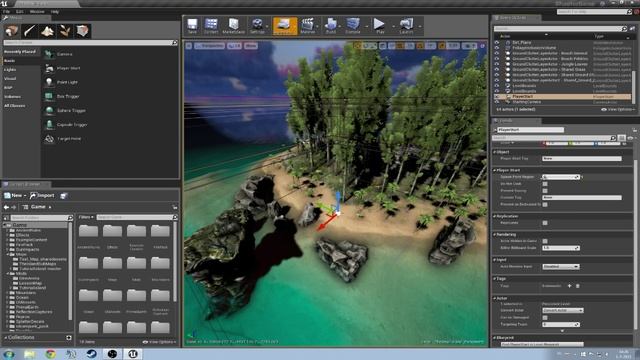Collapse the Maps folder in tree

pos(7,254)
